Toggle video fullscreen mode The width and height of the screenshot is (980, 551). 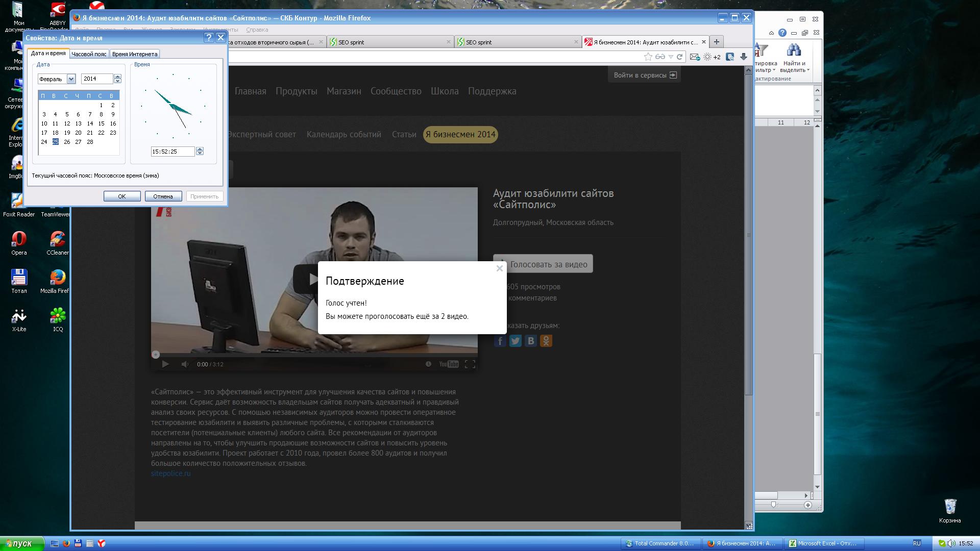[x=470, y=364]
